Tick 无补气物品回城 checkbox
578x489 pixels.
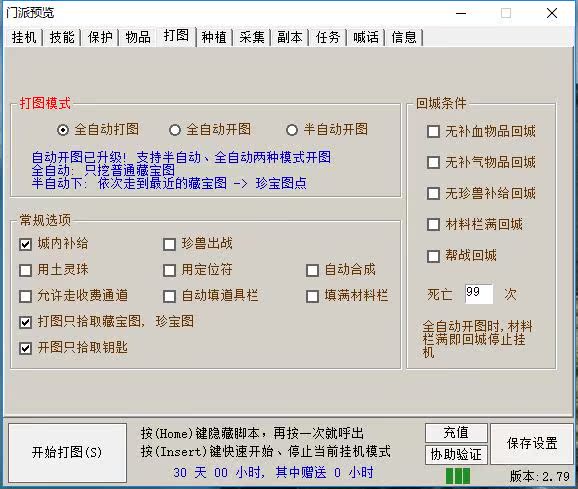(434, 163)
